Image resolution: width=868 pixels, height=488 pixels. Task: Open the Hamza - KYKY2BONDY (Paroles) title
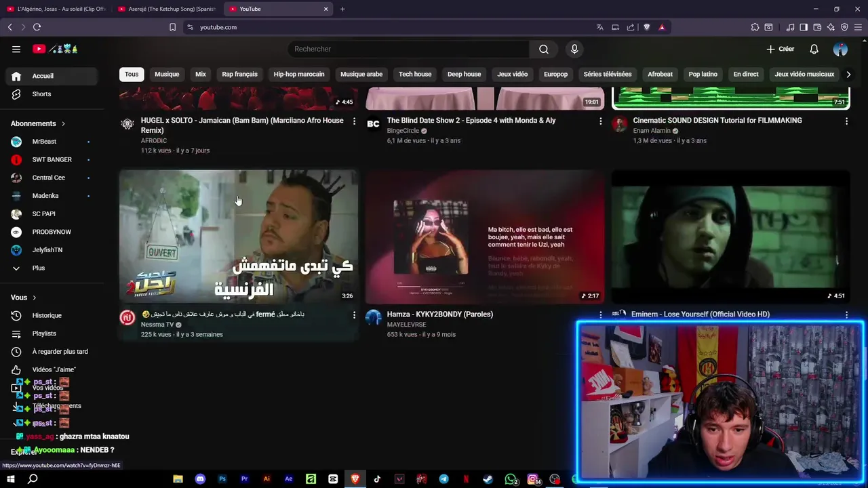point(440,314)
